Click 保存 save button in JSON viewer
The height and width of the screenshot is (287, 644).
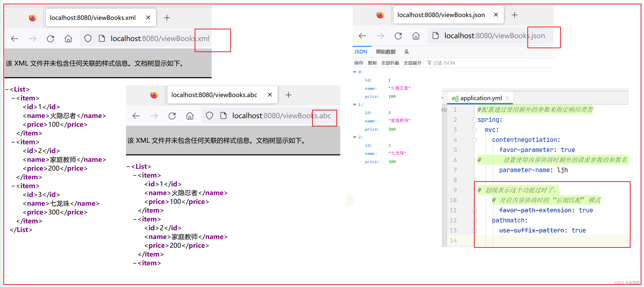(359, 63)
